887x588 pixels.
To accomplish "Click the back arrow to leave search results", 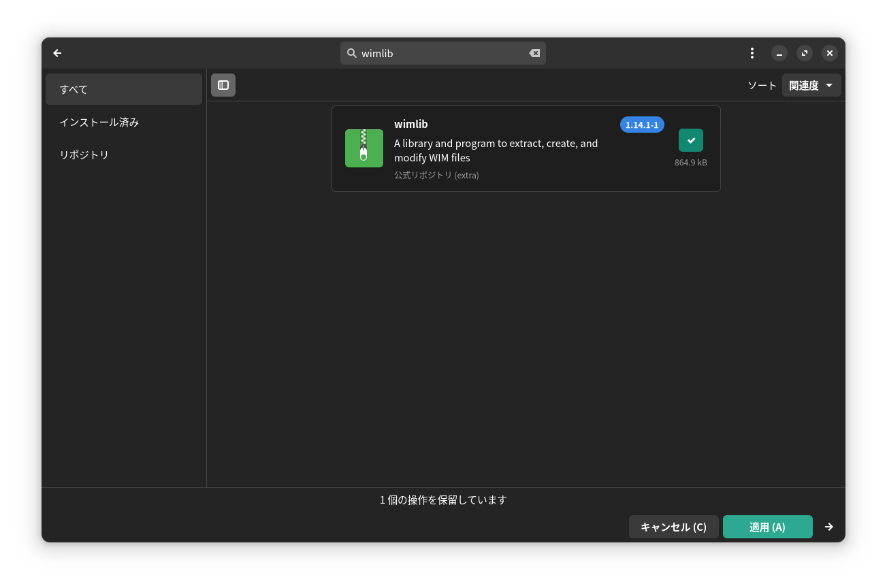I will (x=57, y=52).
